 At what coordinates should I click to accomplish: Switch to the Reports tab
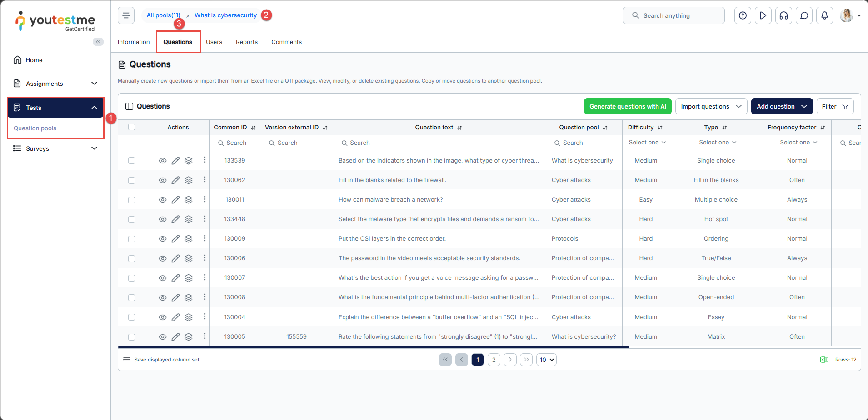(x=246, y=42)
